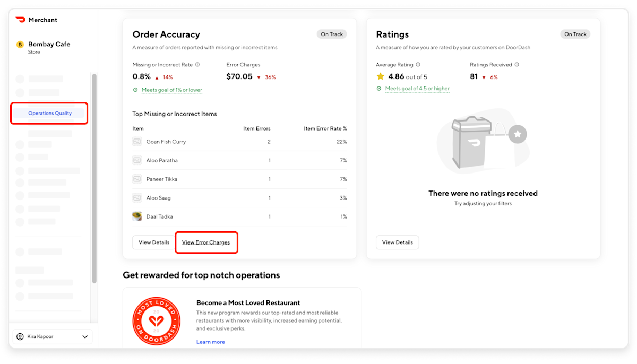Click the Most Loved on DoorDash badge
The height and width of the screenshot is (364, 637).
coord(156,321)
